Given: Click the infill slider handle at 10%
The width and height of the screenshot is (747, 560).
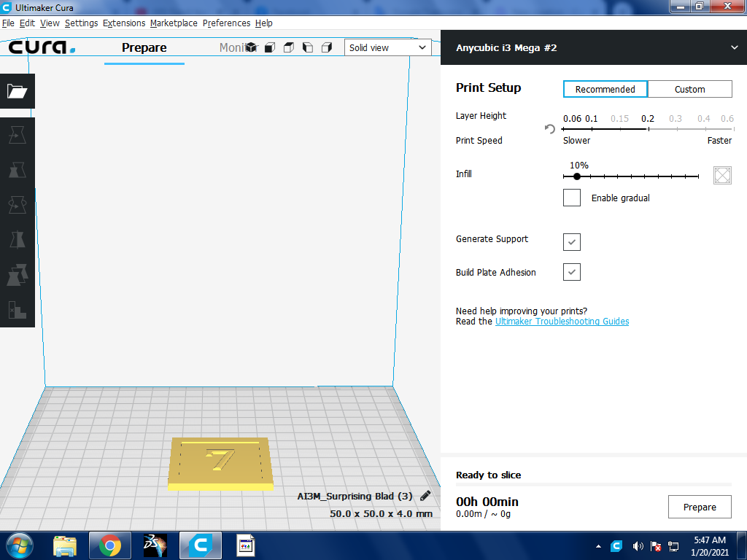Looking at the screenshot, I should tap(577, 176).
